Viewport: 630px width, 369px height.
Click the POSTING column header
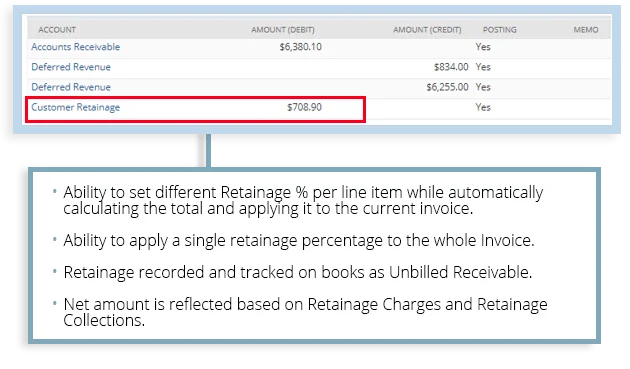click(499, 30)
